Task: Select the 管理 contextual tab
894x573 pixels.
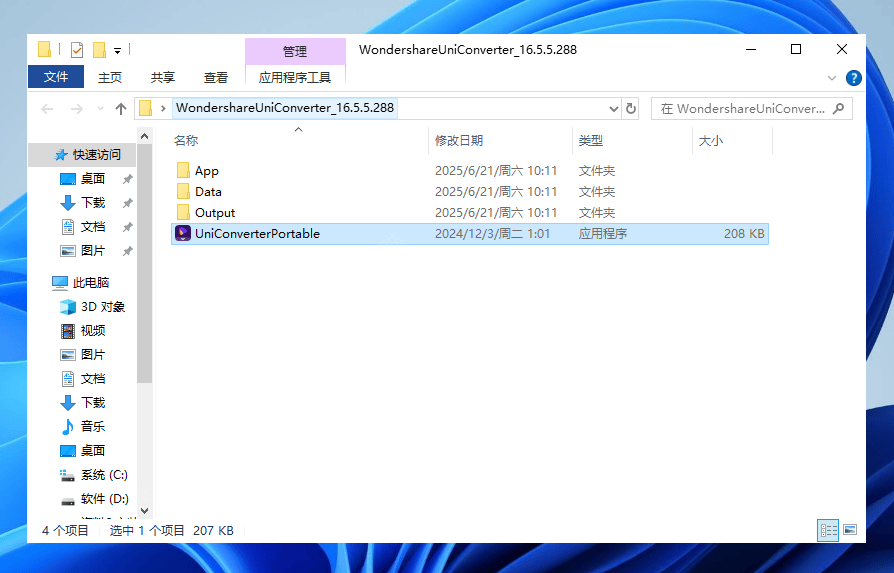Action: [x=295, y=51]
